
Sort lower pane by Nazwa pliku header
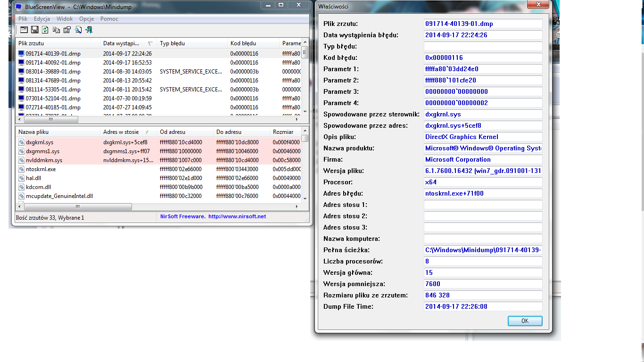click(x=58, y=132)
